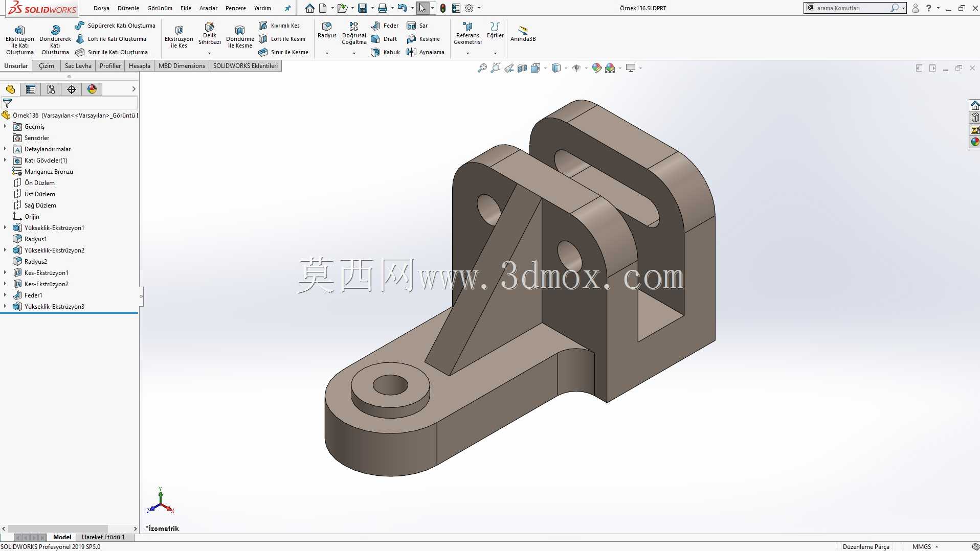This screenshot has height=551, width=980.
Task: Switch to the Hesapla tab
Action: pyautogui.click(x=140, y=66)
